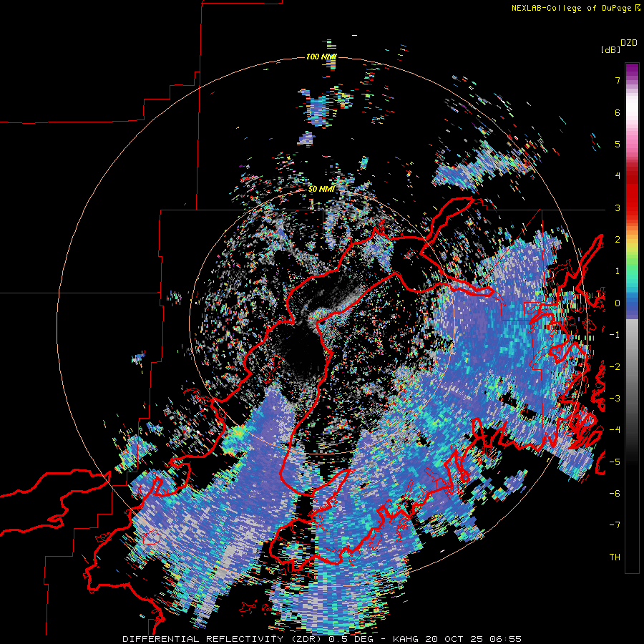Click the 3 tick label on legend
The height and width of the screenshot is (644, 644).
[x=618, y=208]
